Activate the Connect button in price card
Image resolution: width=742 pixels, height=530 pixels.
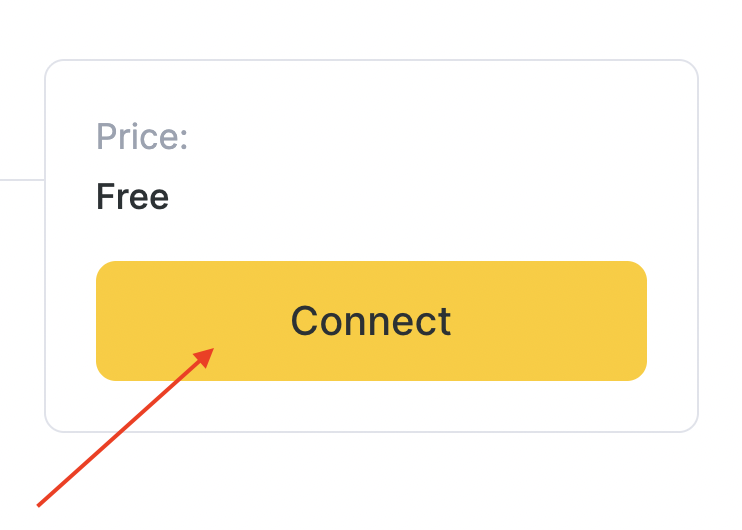pos(371,321)
